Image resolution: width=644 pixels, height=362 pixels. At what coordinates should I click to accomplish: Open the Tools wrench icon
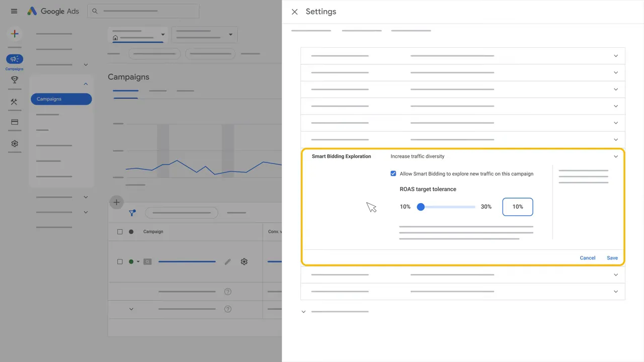(x=14, y=102)
